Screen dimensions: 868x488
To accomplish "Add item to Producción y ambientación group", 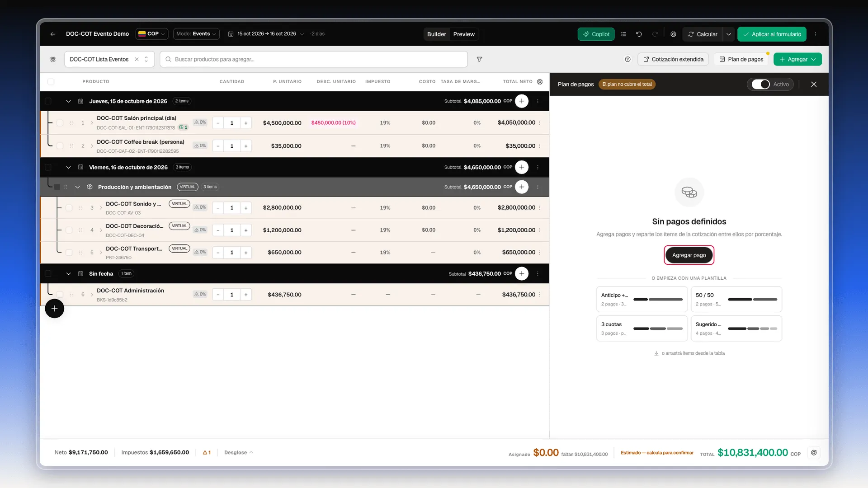I will point(522,187).
